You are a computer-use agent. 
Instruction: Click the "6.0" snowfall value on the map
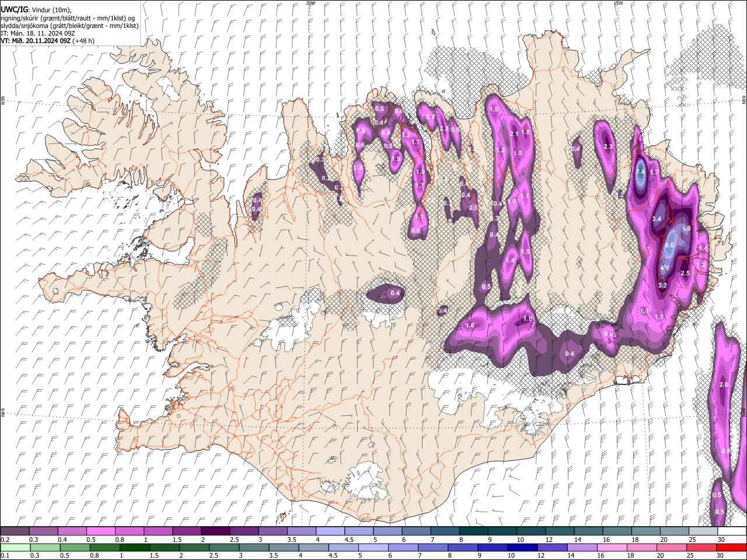669,246
